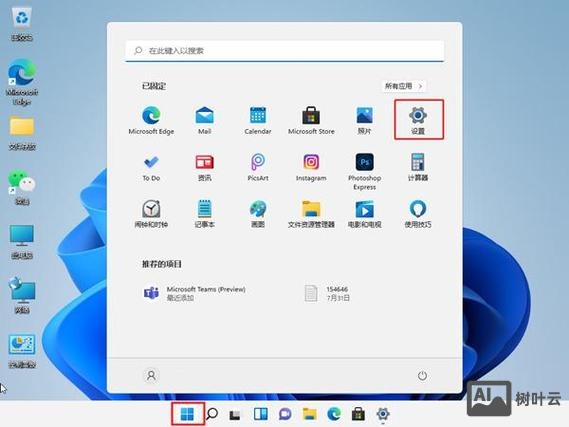The width and height of the screenshot is (569, 427).
Task: Select the WeChat desktop shortcut
Action: tap(22, 187)
